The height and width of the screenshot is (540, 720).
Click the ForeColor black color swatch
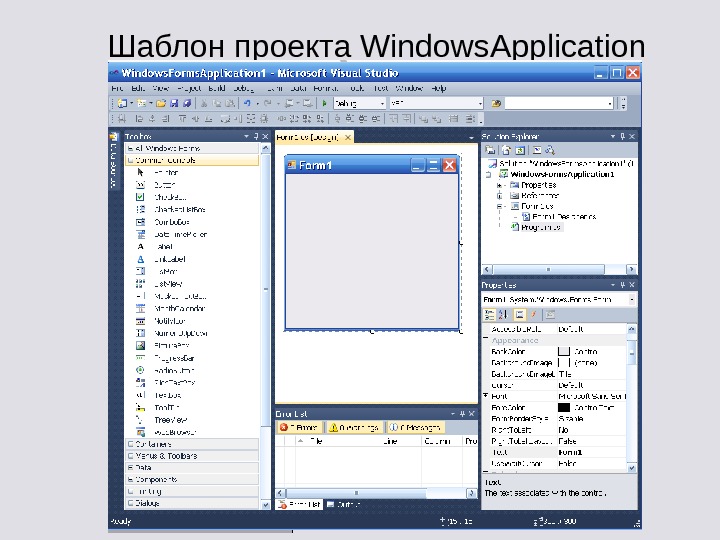tap(564, 407)
